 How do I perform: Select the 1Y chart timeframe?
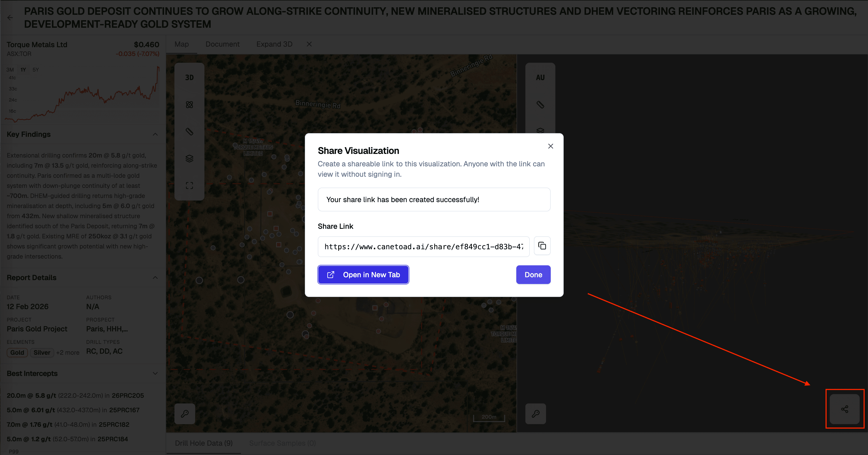[23, 69]
